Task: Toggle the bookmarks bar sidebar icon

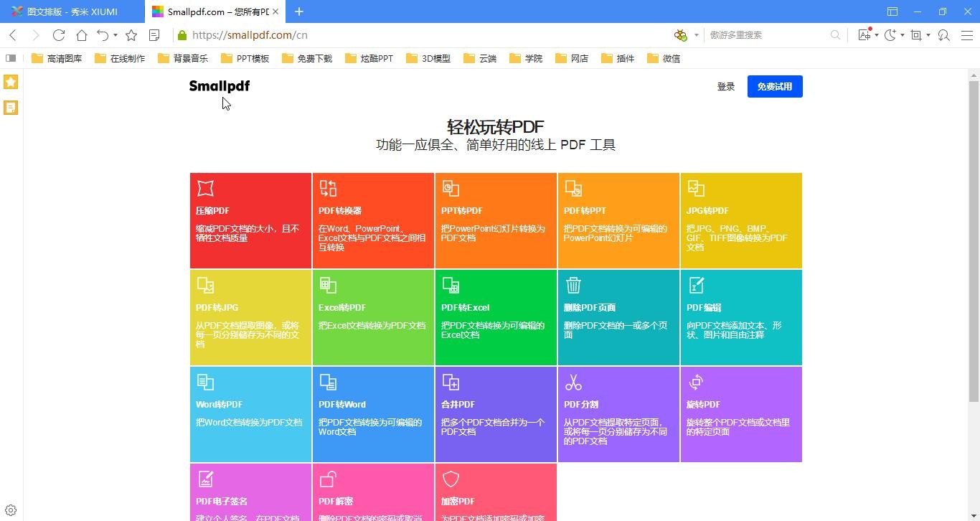Action: (11, 58)
